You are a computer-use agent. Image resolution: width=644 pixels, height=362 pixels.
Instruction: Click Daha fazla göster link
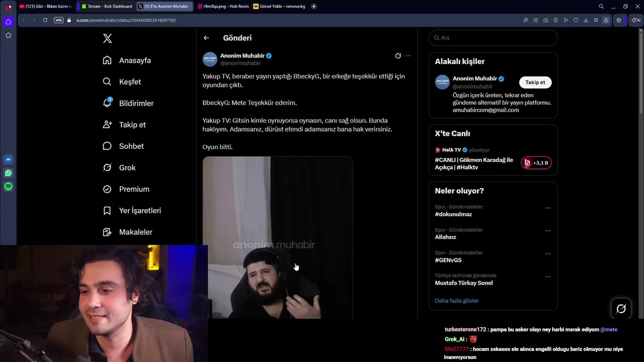457,301
